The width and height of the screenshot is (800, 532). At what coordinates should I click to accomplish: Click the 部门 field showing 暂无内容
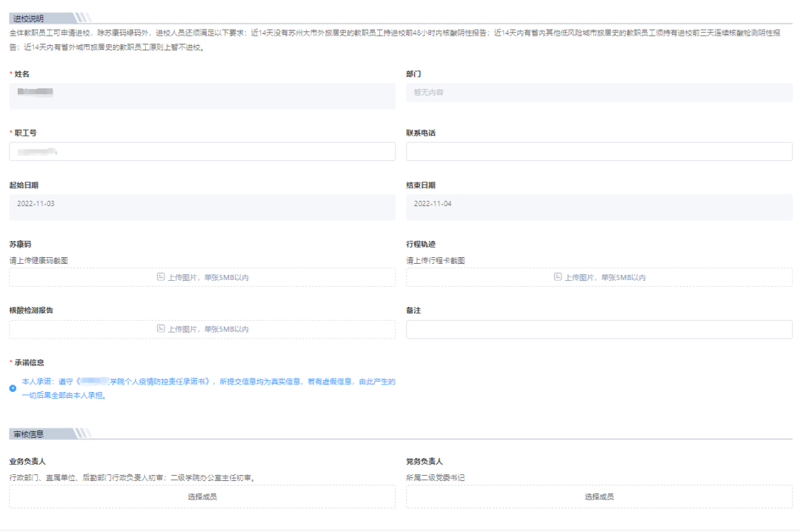click(x=599, y=93)
